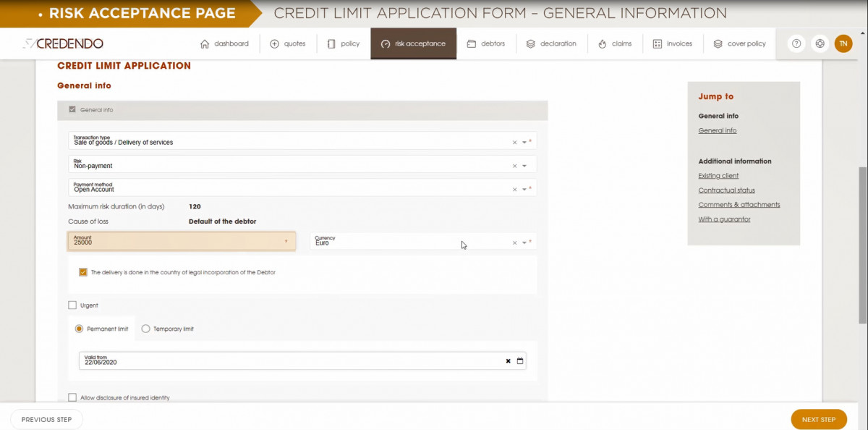This screenshot has width=868, height=430.
Task: Open the help question mark icon
Action: pos(796,43)
